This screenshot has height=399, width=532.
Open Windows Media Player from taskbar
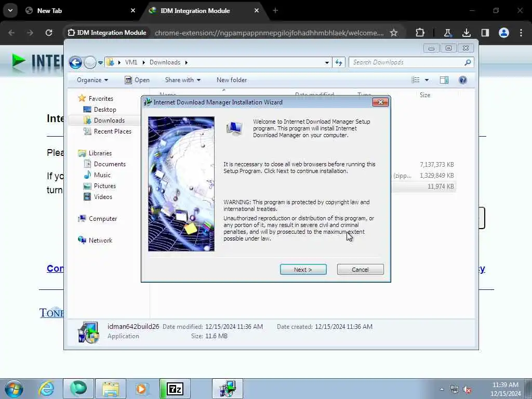click(x=141, y=389)
